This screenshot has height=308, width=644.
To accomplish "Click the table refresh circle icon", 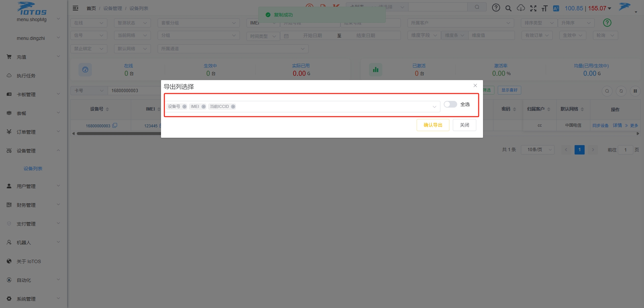I will pos(621,91).
